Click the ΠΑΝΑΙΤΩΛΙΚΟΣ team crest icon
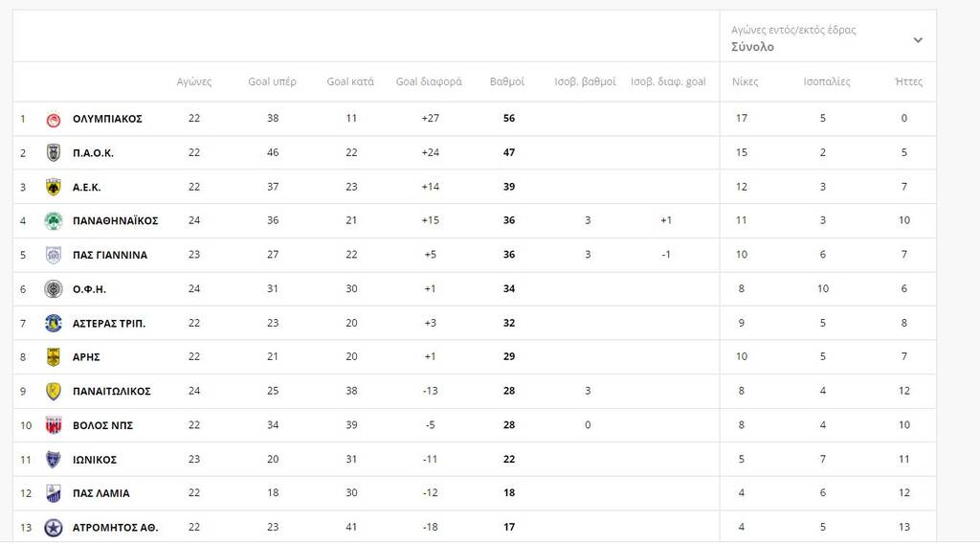 point(54,391)
